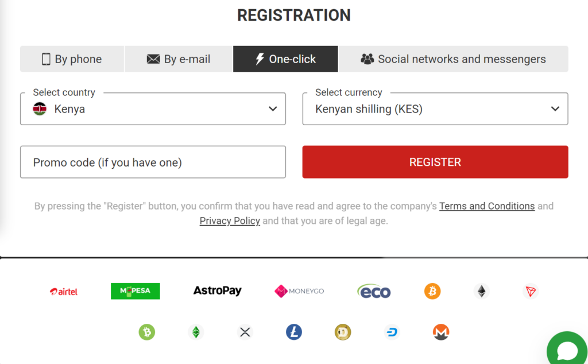Switch to the By e-mail tab

point(178,59)
